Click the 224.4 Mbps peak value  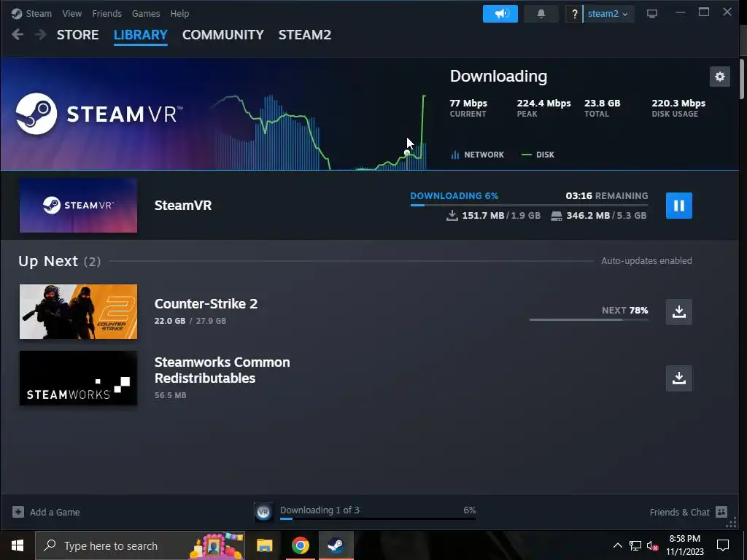[543, 104]
